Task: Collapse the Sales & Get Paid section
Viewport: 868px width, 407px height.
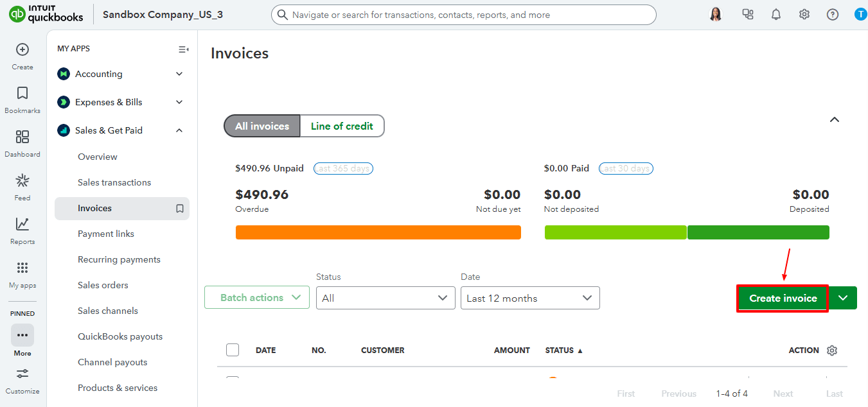Action: 179,130
